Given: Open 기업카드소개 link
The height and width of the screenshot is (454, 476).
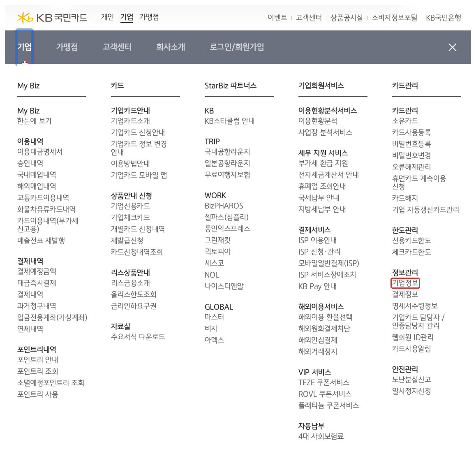Looking at the screenshot, I should 131,121.
